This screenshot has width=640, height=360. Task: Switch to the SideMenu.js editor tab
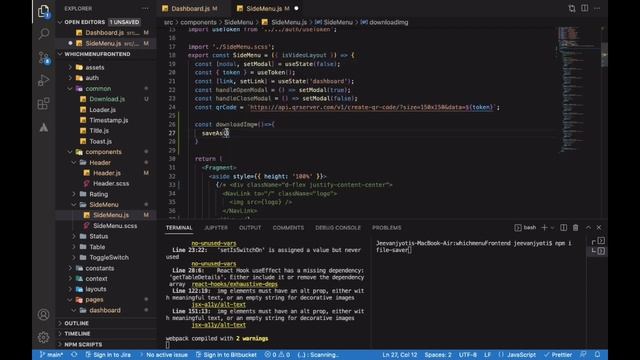pos(264,8)
